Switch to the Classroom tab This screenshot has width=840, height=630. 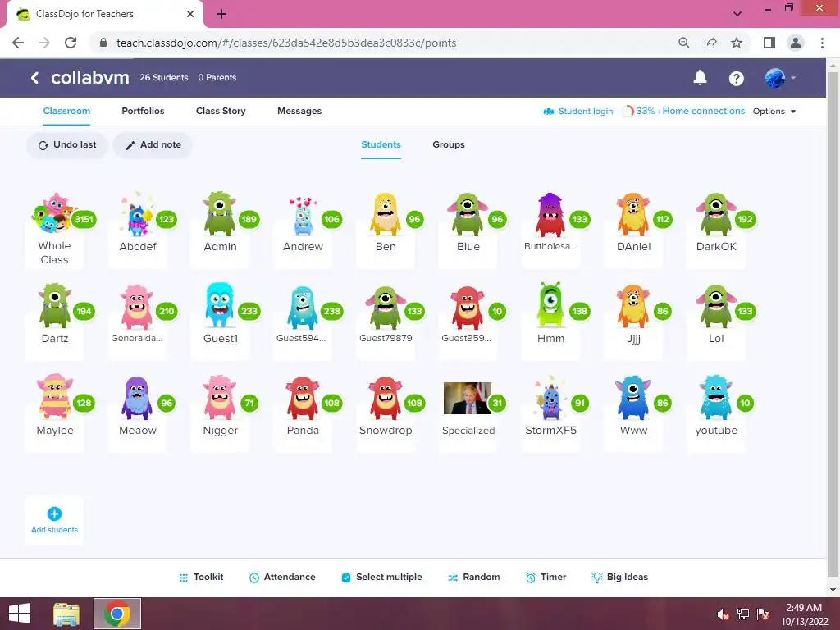[66, 111]
